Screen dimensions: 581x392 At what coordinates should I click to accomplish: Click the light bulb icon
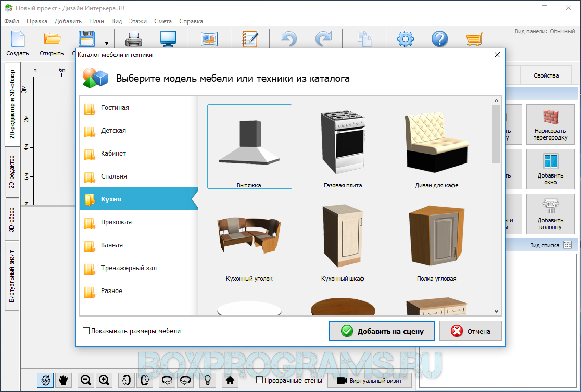coord(207,380)
